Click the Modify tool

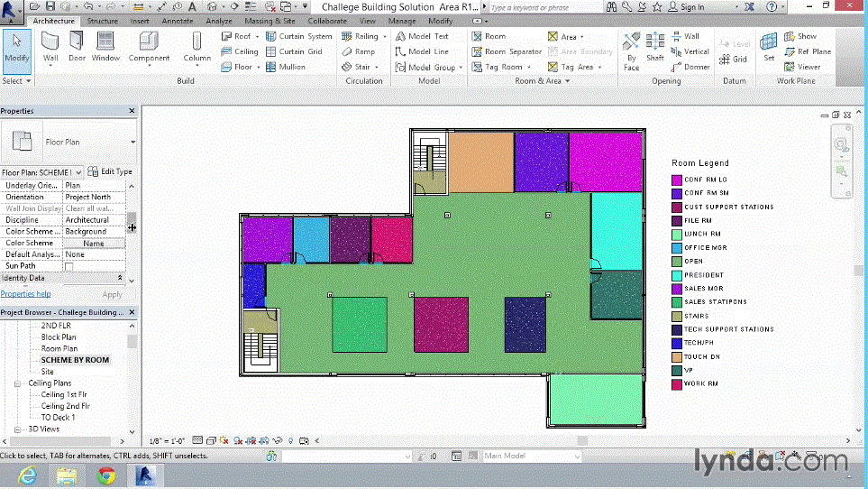(x=16, y=51)
